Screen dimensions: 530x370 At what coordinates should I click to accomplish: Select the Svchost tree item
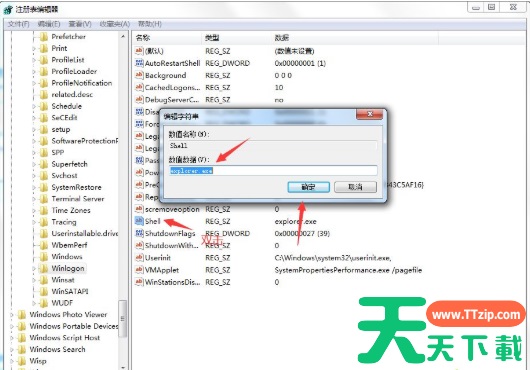64,175
